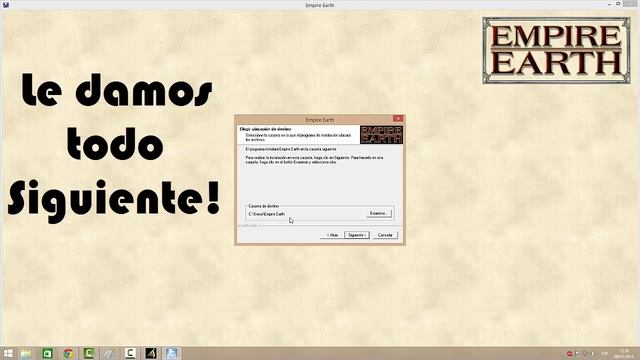Open File Explorer from the taskbar
The width and height of the screenshot is (640, 360).
tap(26, 353)
